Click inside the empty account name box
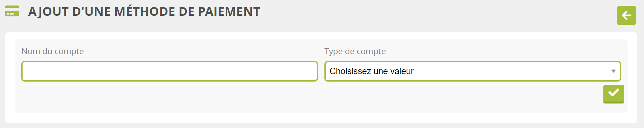This screenshot has height=128, width=644. [170, 71]
